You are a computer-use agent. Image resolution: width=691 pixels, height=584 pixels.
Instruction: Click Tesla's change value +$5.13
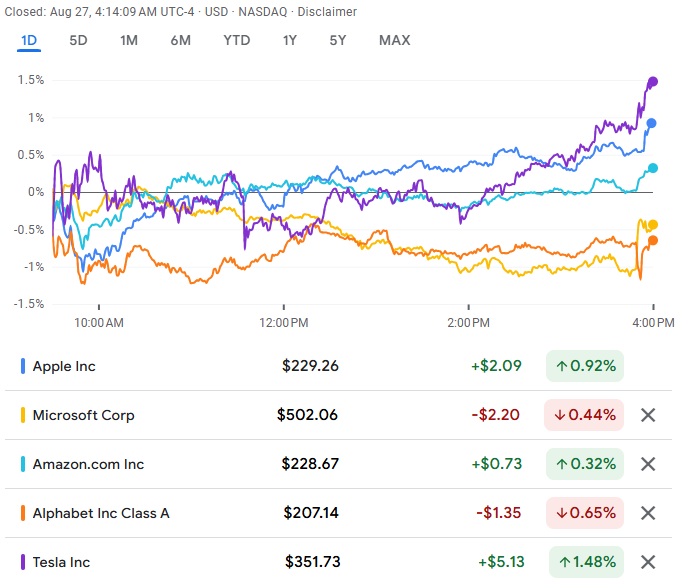coord(502,562)
